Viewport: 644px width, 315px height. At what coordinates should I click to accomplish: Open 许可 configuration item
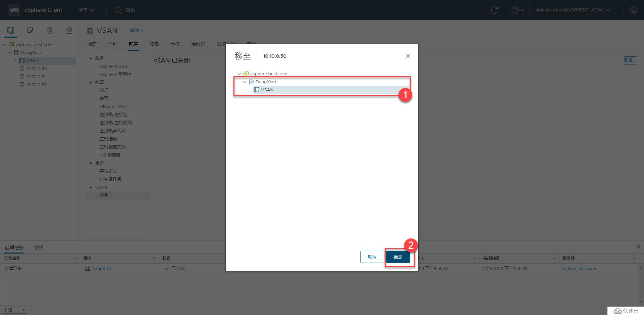[x=104, y=98]
